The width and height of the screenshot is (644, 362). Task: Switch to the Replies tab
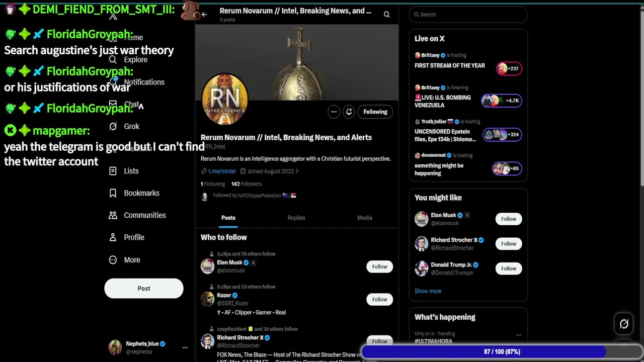[296, 218]
